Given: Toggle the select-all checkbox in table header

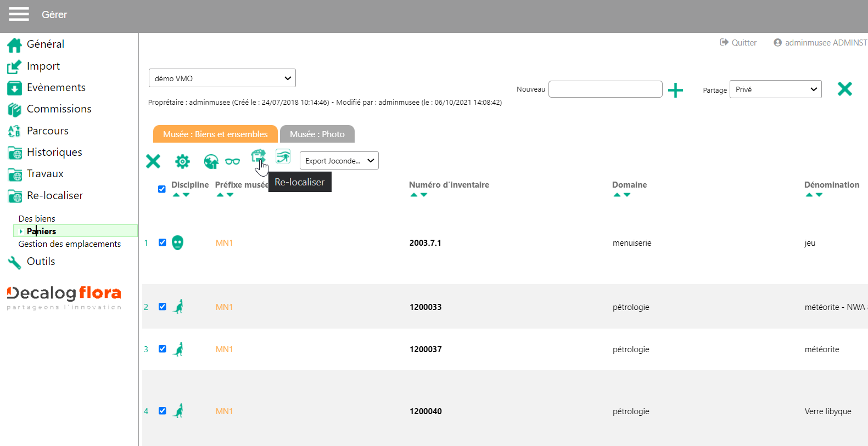Looking at the screenshot, I should click(x=162, y=189).
